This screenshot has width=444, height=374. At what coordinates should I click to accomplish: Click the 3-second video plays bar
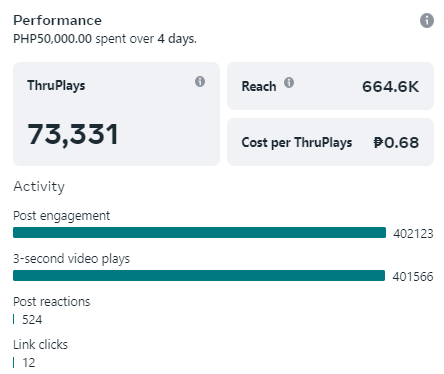[x=199, y=275]
